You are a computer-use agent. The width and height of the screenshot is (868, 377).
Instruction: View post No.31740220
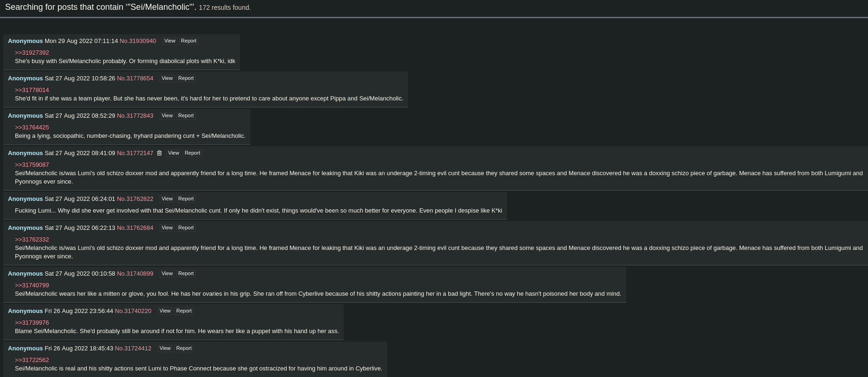[x=165, y=311]
